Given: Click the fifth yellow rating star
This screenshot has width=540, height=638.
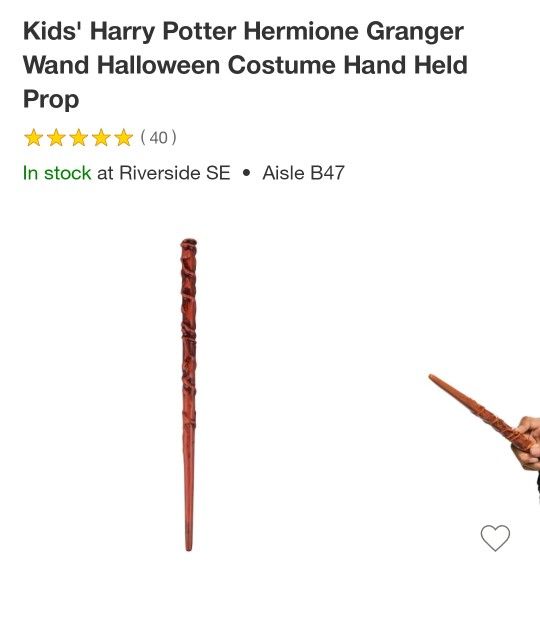Looking at the screenshot, I should [123, 138].
